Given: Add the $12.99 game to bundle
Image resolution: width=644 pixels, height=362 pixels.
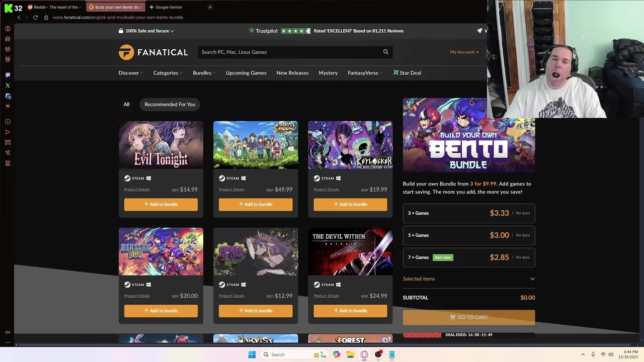Looking at the screenshot, I should tap(256, 311).
